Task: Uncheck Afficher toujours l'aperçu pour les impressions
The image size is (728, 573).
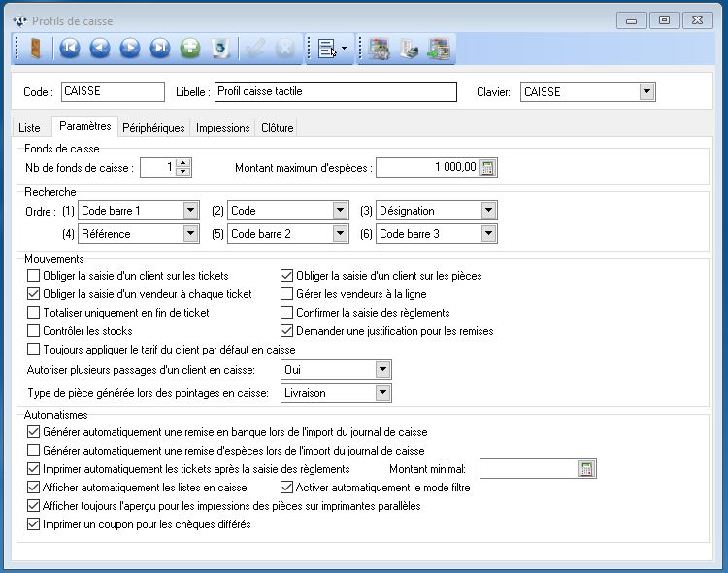Action: coord(33,506)
